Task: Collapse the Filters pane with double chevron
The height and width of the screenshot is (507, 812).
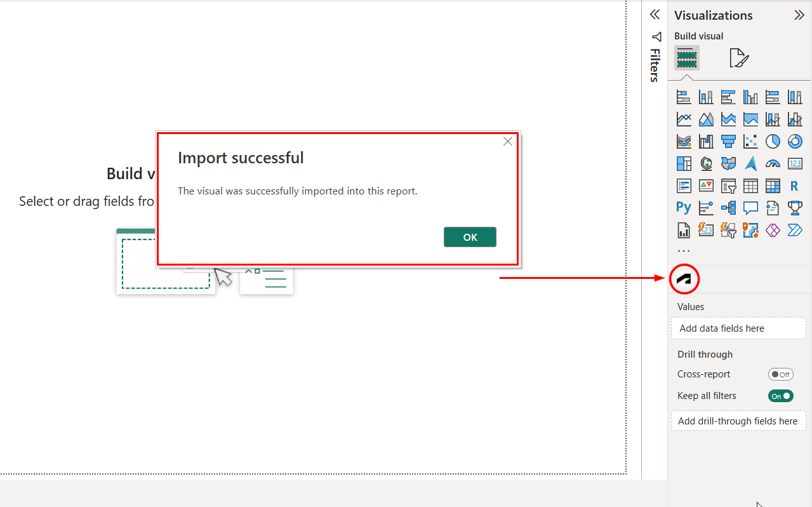Action: (655, 15)
